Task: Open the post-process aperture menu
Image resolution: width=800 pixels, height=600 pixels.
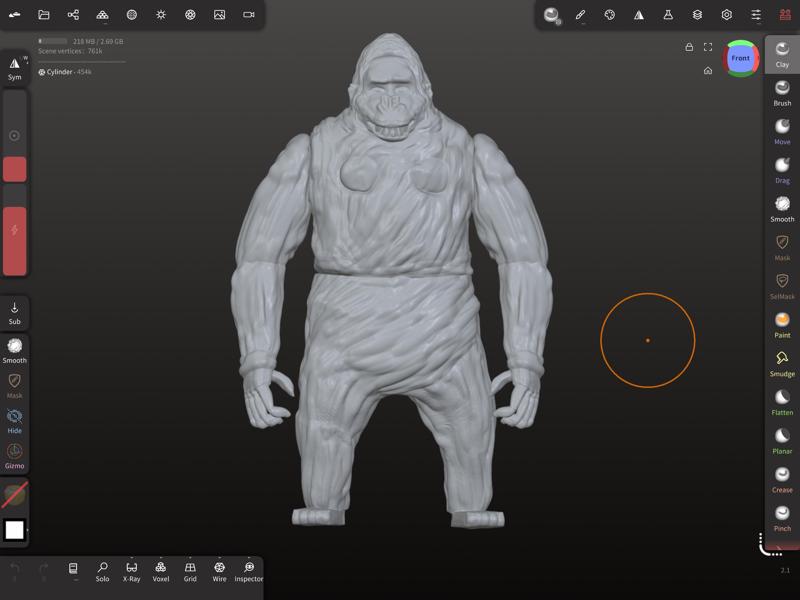Action: pyautogui.click(x=190, y=15)
